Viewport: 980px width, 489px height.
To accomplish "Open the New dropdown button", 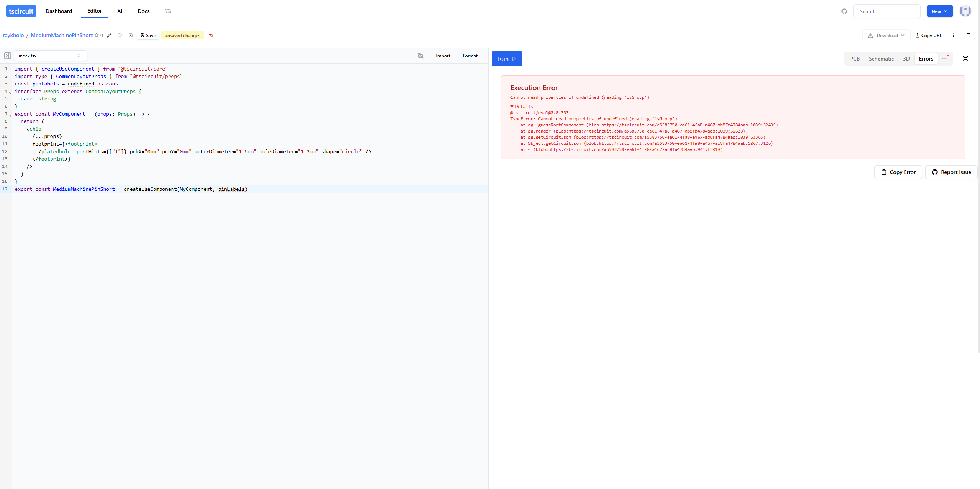I will pyautogui.click(x=939, y=11).
